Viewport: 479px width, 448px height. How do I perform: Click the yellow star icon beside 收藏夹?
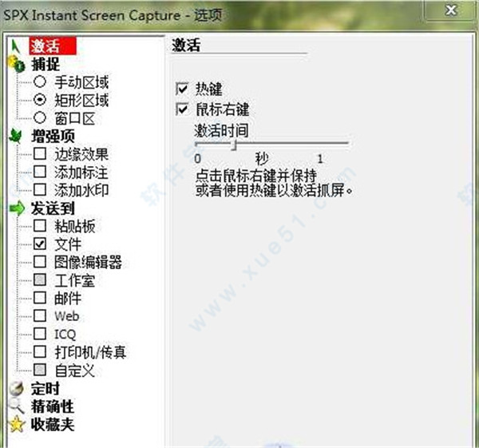[x=17, y=424]
